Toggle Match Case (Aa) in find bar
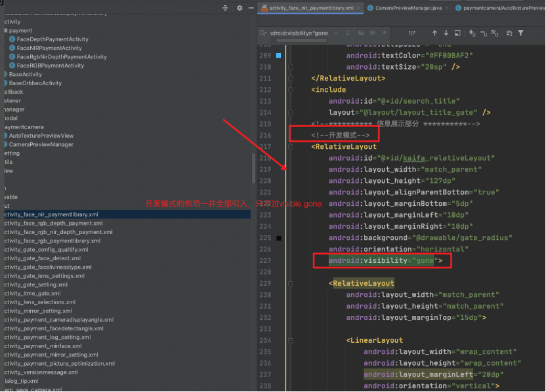The width and height of the screenshot is (546, 392). pos(361,33)
